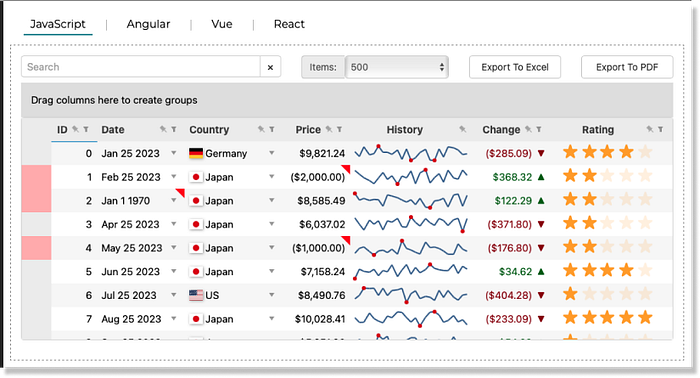Open the Rating column filter

click(x=660, y=129)
